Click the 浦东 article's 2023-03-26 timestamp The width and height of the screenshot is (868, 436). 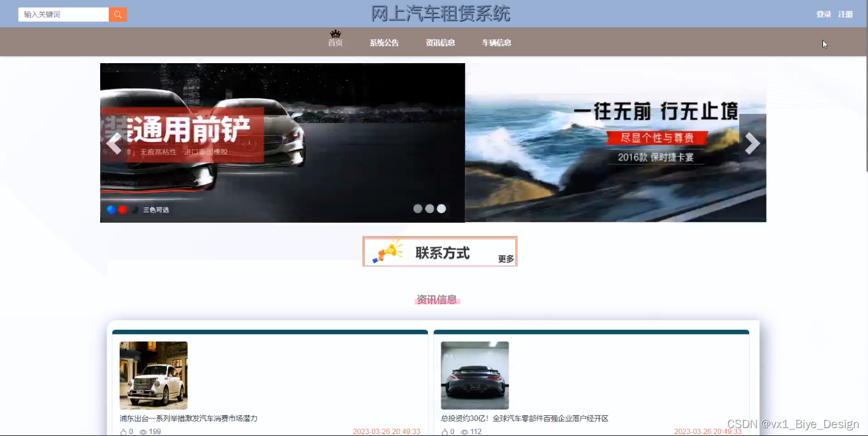pyautogui.click(x=387, y=432)
